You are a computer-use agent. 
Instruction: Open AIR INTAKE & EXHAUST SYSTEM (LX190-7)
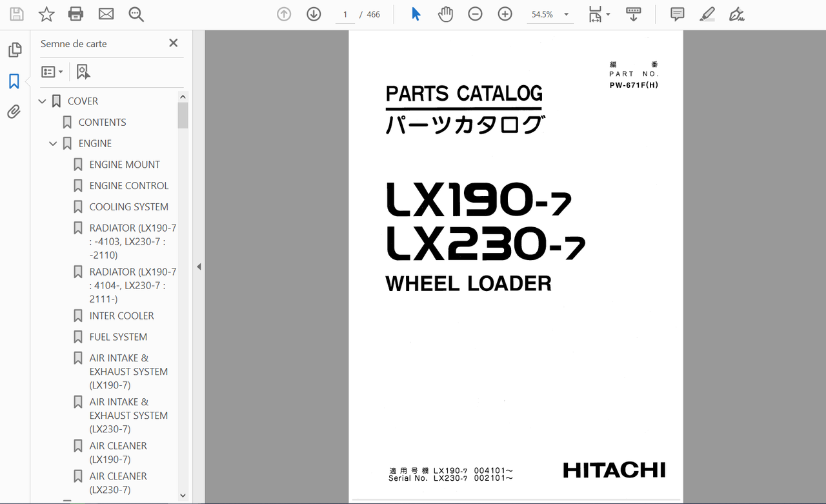tap(128, 372)
